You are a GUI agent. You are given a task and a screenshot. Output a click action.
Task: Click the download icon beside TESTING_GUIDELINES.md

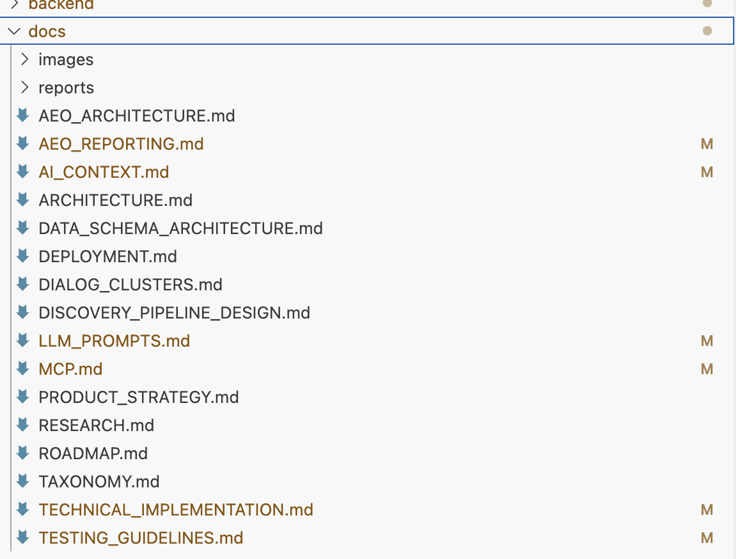24,538
